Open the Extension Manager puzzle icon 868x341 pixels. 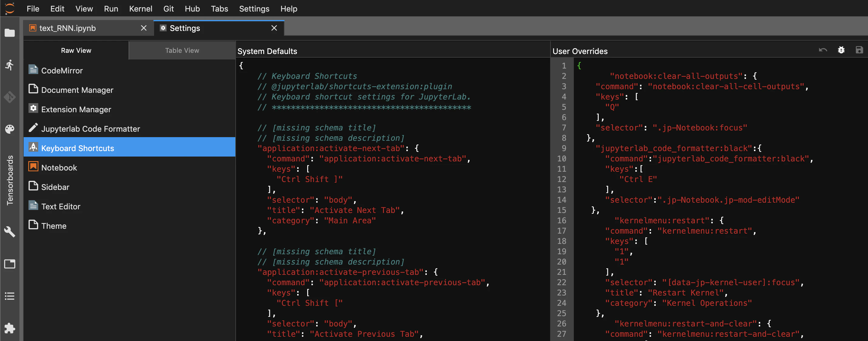click(9, 328)
